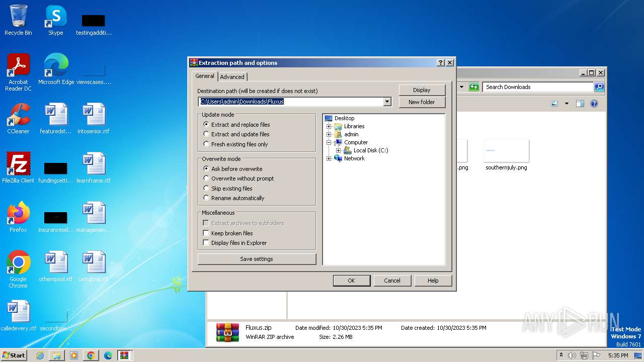This screenshot has width=644, height=362.
Task: Select Ask before overwrite option
Action: coord(232,169)
